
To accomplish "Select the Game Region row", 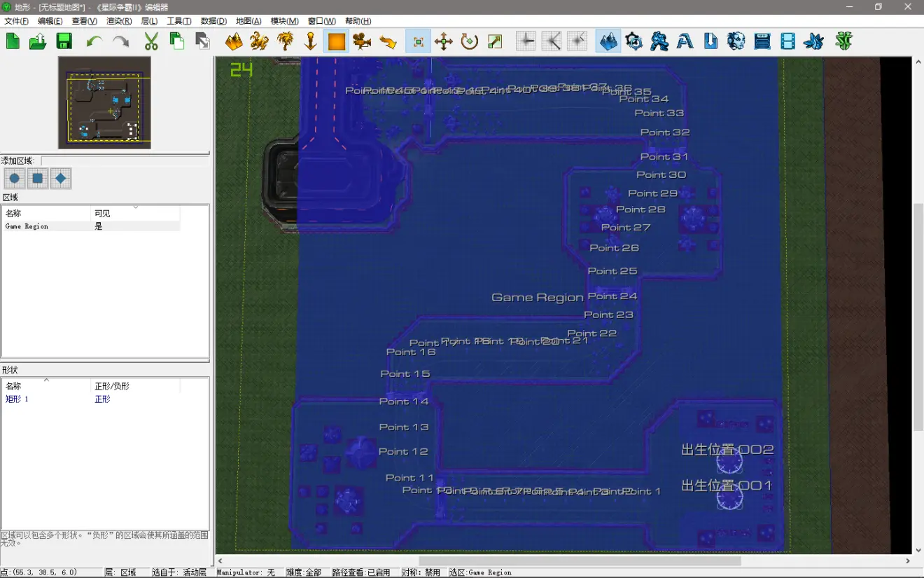I will (x=92, y=226).
